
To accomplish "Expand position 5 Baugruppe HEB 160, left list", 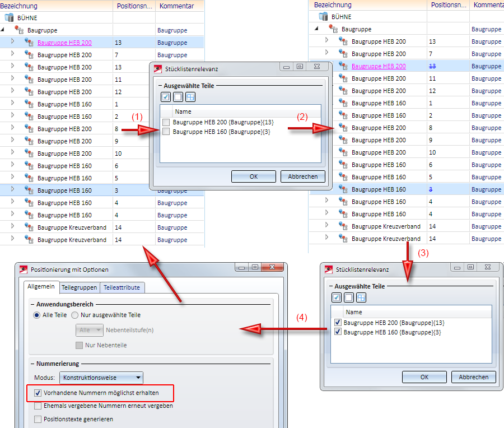I will point(12,176).
